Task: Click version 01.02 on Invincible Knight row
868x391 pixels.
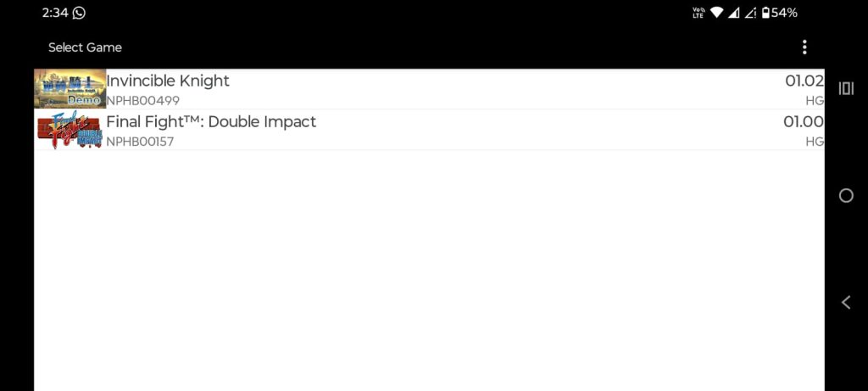Action: (x=804, y=81)
